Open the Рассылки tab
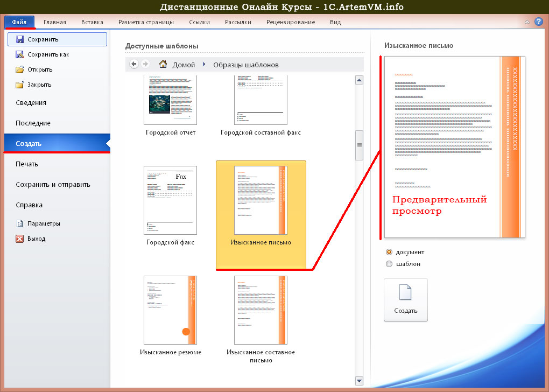This screenshot has height=392, width=549. [x=238, y=22]
